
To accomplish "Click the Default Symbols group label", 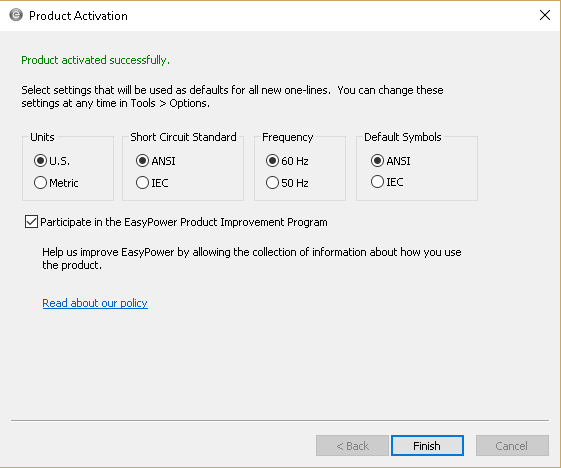I will (403, 137).
